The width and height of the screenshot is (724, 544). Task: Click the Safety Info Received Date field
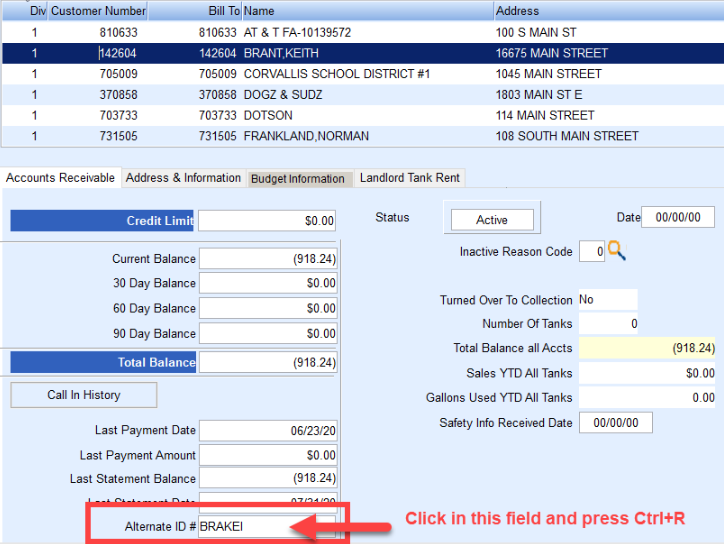click(x=616, y=423)
